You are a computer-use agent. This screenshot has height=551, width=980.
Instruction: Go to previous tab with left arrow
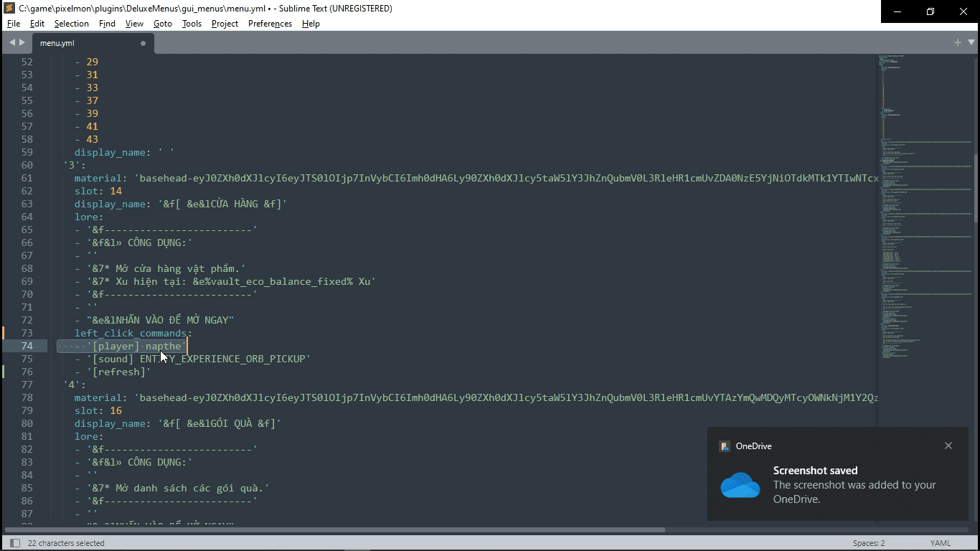11,43
